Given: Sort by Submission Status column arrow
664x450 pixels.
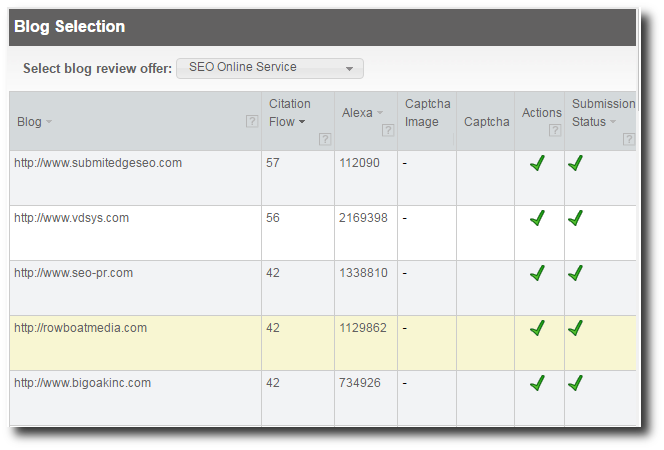Looking at the screenshot, I should click(x=613, y=122).
